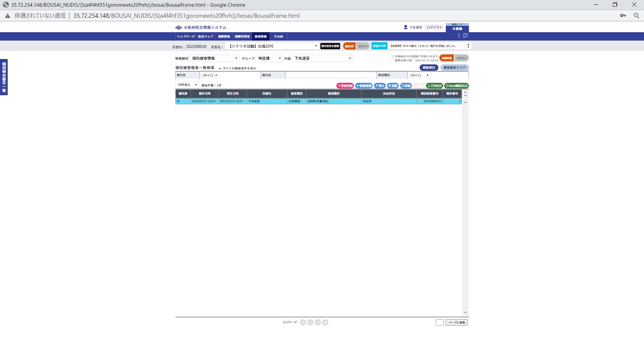
Task: Click the 続報登録 follow-up report button
Action: (x=364, y=86)
